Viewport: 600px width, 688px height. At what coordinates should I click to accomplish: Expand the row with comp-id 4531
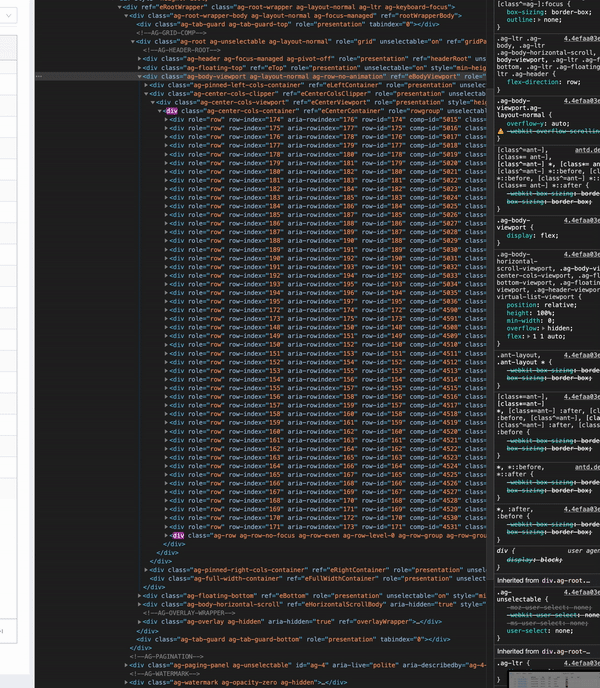pyautogui.click(x=166, y=527)
